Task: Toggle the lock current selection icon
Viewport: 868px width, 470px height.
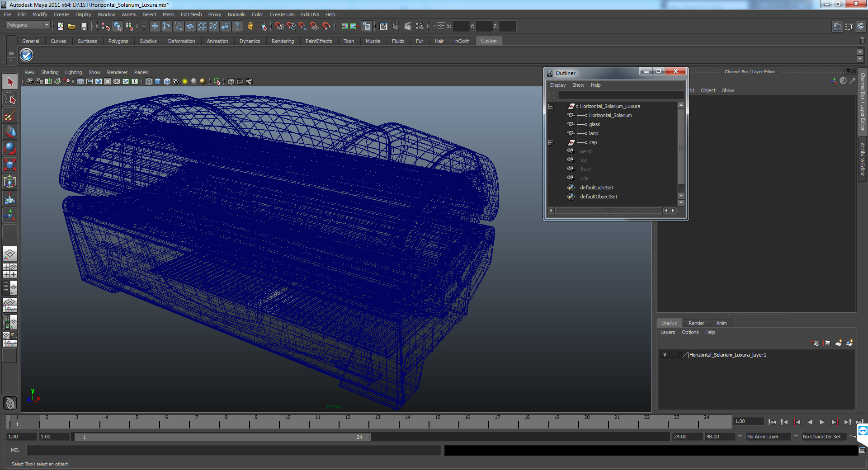Action: (250, 26)
